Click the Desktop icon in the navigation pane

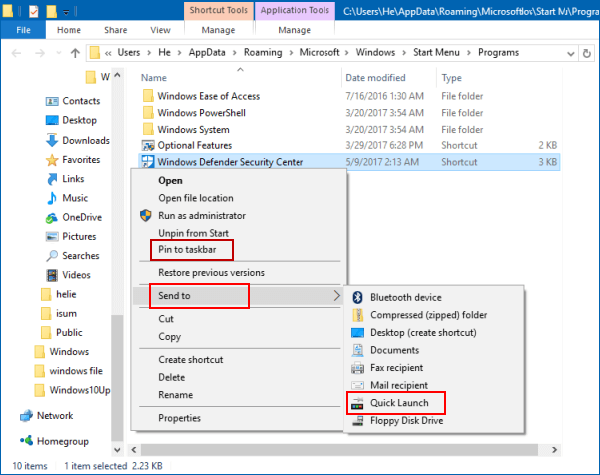click(52, 120)
